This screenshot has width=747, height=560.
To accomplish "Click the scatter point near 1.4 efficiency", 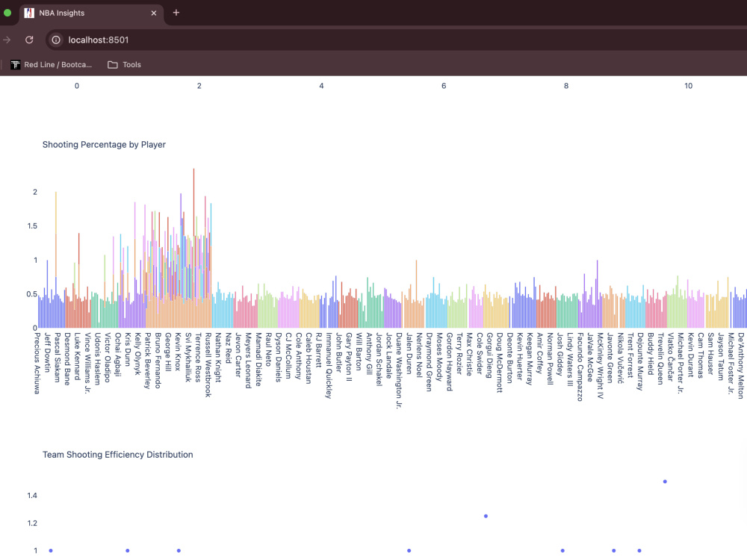I will 665,482.
